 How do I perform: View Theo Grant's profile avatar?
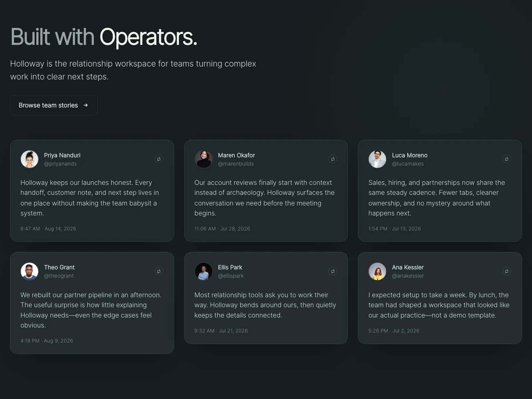30,271
